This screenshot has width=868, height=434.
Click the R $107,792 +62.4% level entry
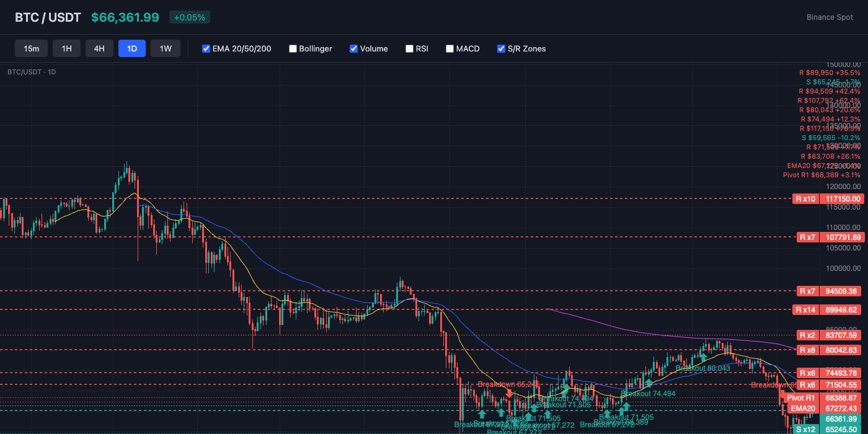point(829,100)
